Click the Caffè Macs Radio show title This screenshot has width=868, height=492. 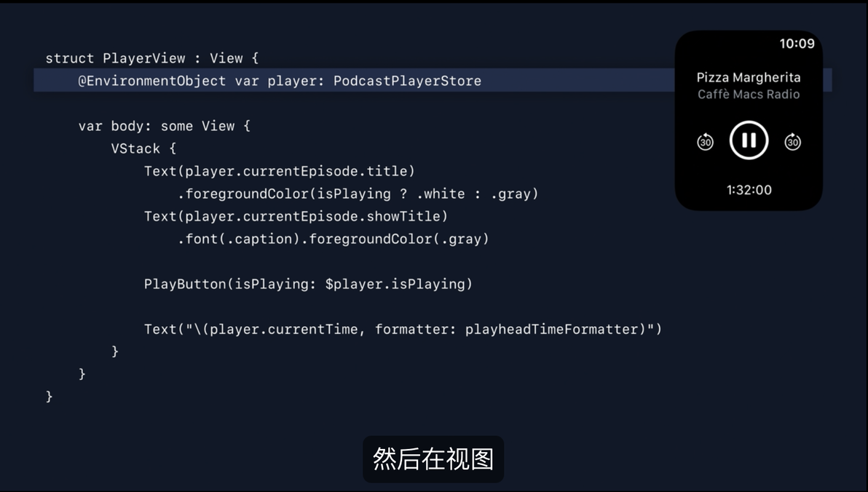tap(749, 94)
